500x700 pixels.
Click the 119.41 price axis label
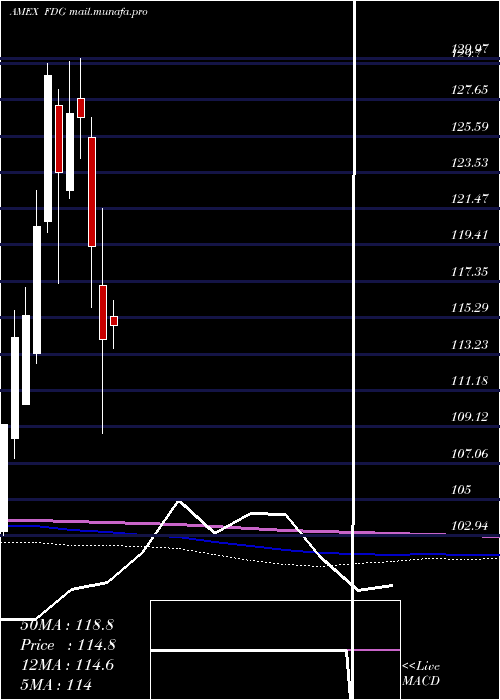point(470,235)
